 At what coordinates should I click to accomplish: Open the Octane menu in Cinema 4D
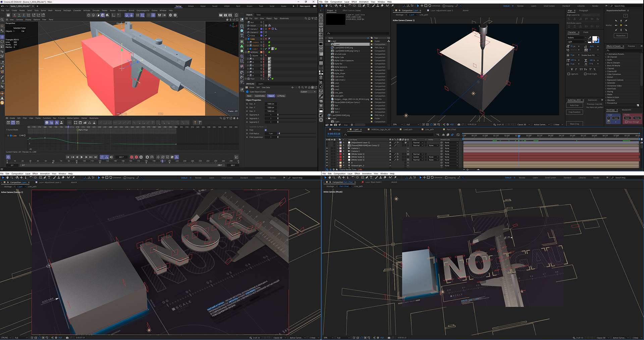154,10
